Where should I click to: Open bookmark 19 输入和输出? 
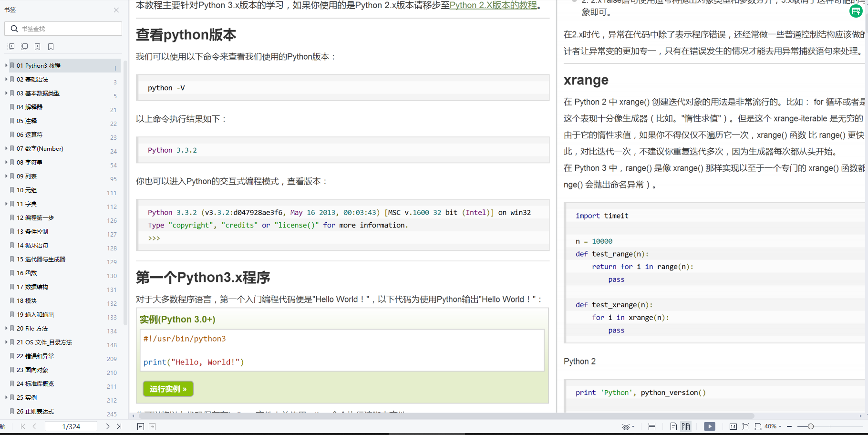pyautogui.click(x=35, y=314)
